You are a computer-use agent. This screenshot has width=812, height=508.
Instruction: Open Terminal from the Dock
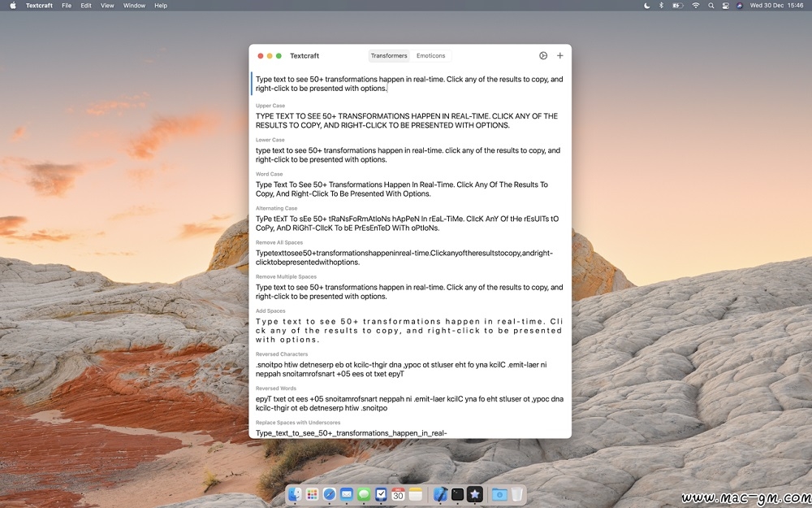[457, 494]
